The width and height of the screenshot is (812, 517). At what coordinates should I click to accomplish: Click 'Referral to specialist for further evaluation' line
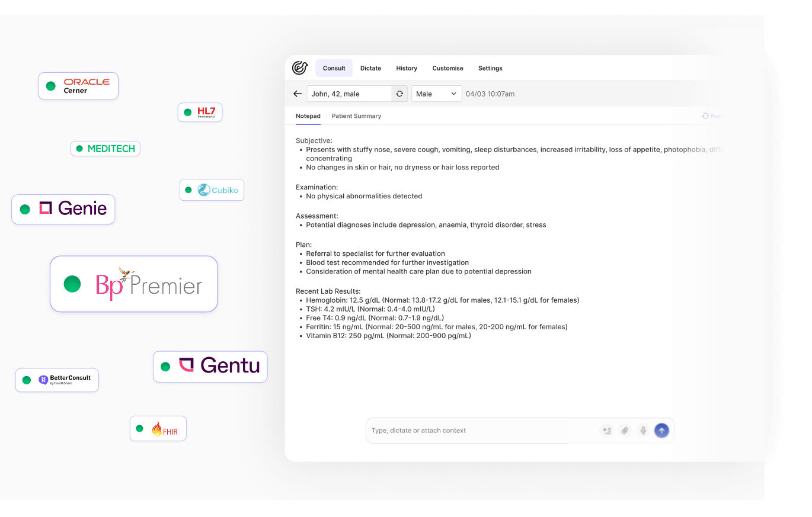point(375,253)
